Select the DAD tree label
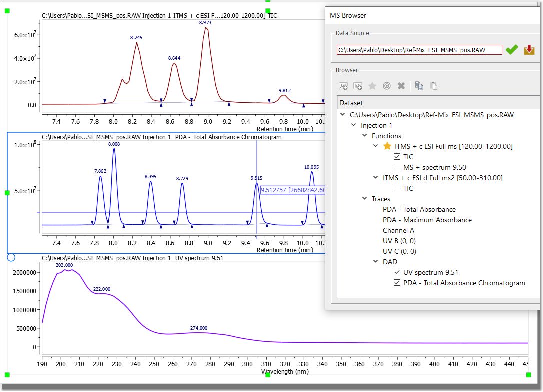543x392 pixels. pyautogui.click(x=390, y=262)
